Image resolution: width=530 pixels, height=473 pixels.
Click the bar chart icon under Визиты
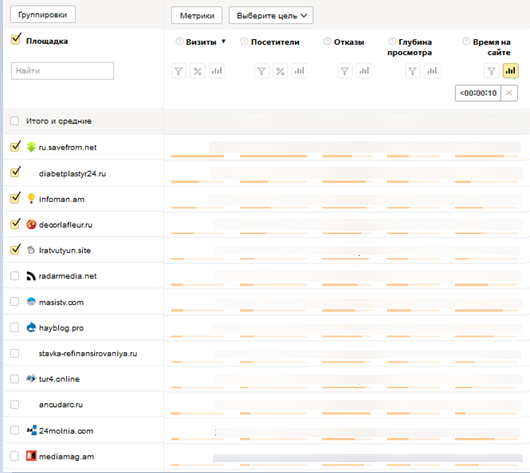click(217, 71)
